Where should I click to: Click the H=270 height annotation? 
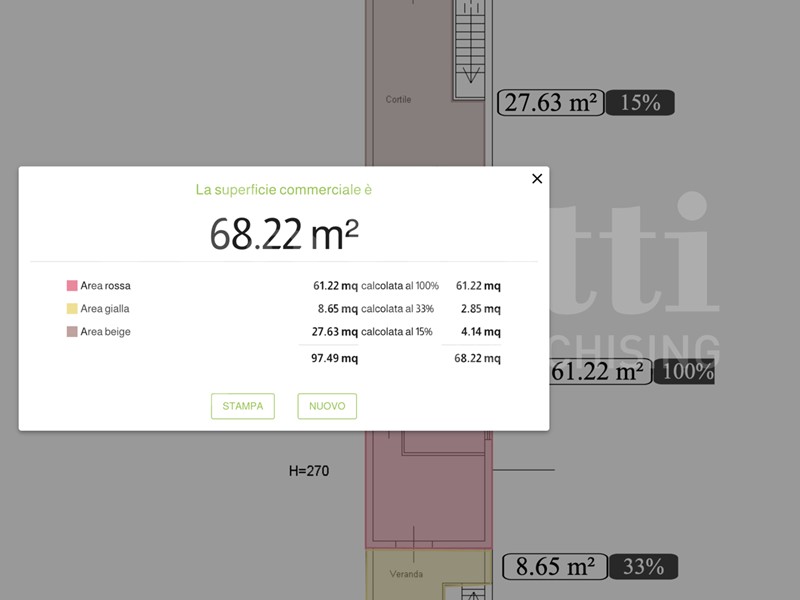[308, 470]
